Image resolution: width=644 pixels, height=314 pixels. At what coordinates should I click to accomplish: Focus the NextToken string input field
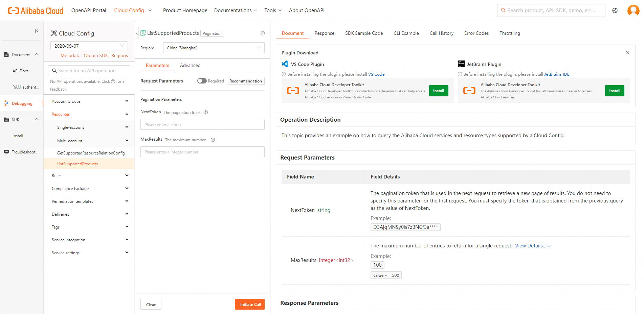pyautogui.click(x=202, y=125)
